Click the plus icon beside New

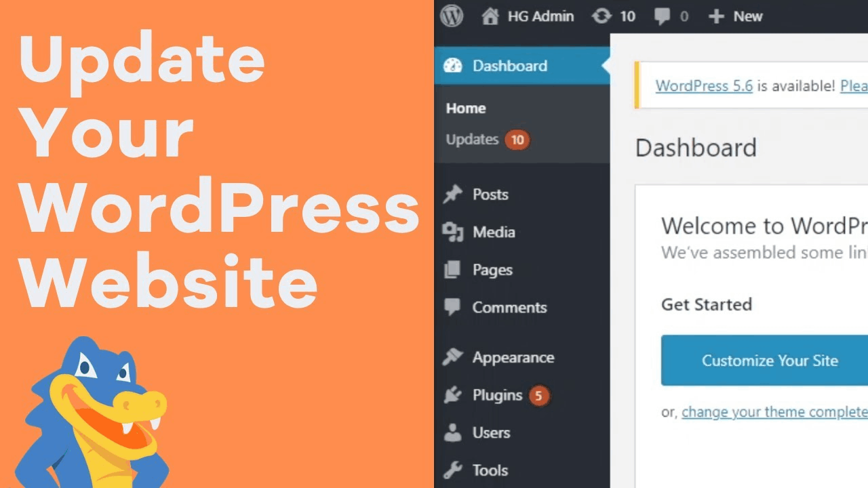pyautogui.click(x=716, y=16)
